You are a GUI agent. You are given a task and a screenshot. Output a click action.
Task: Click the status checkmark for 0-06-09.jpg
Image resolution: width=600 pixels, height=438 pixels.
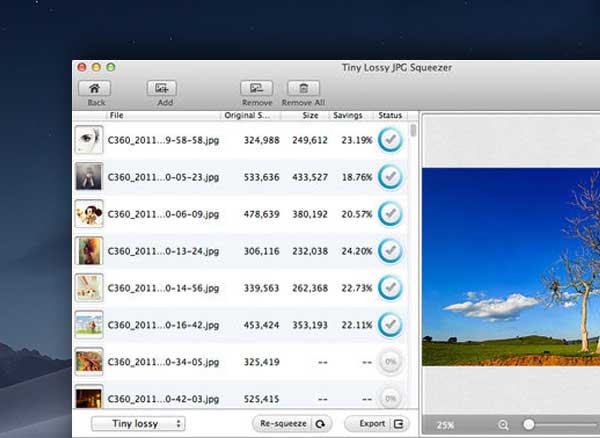click(390, 214)
